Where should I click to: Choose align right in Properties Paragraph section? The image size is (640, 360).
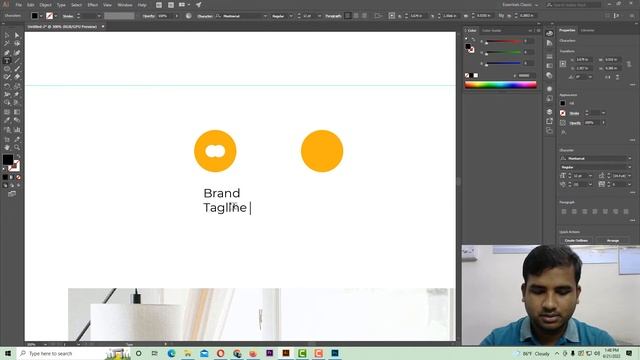584,211
